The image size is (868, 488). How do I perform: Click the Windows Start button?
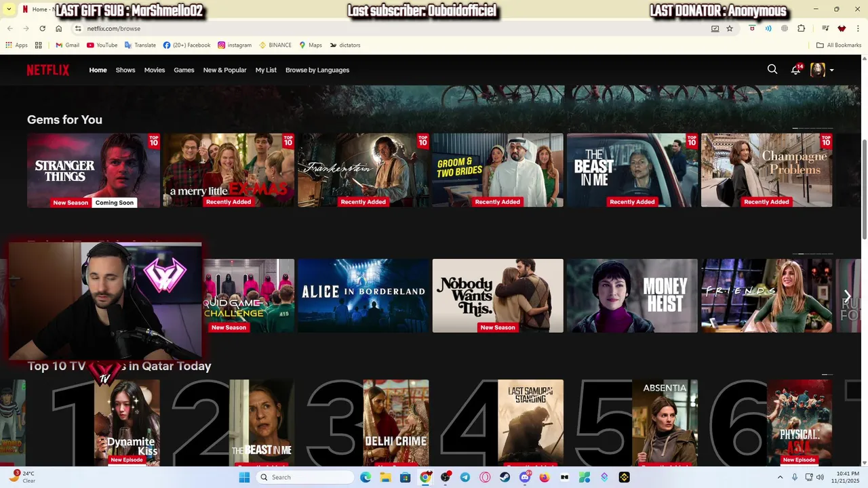click(244, 477)
